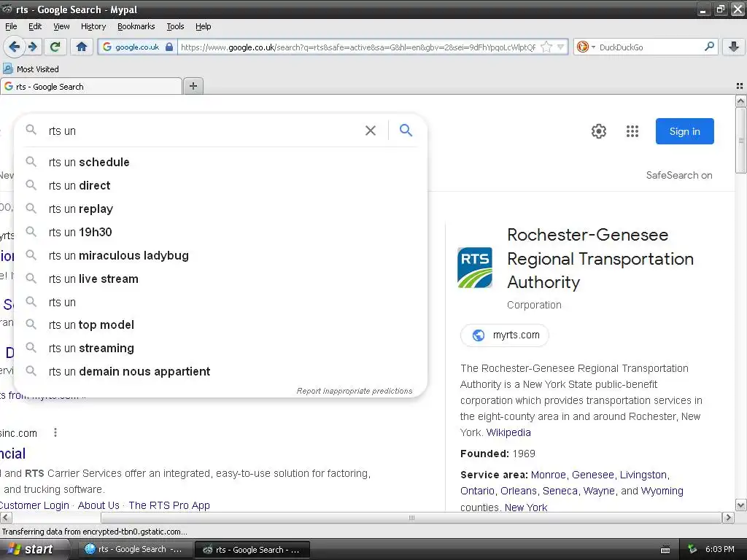Image resolution: width=747 pixels, height=560 pixels.
Task: Expand the URL bar history dropdown arrow
Action: point(561,47)
